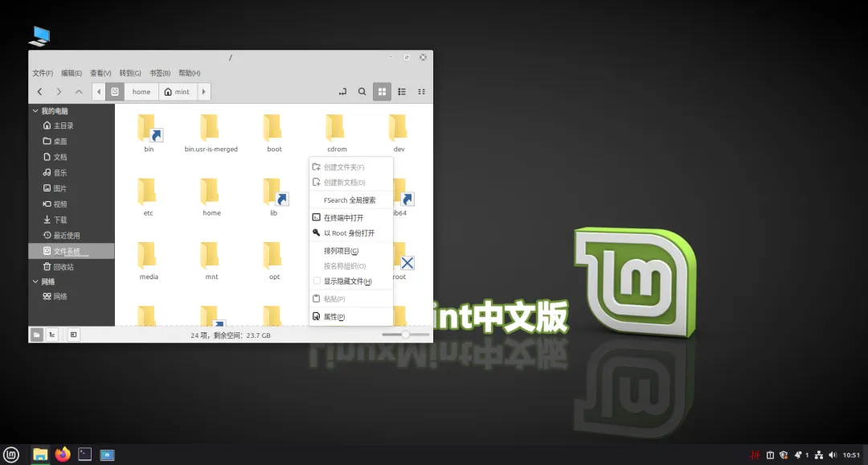
Task: Open the volume control in tray
Action: [x=833, y=455]
